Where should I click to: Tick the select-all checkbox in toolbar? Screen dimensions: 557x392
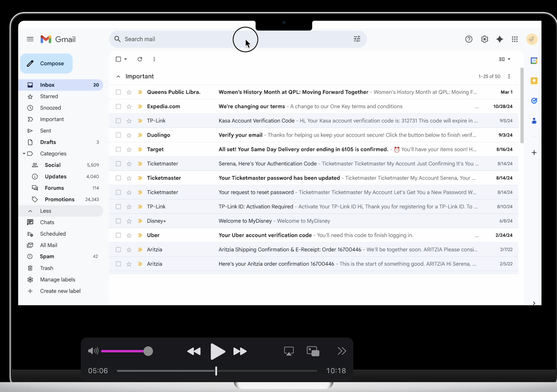pyautogui.click(x=118, y=59)
